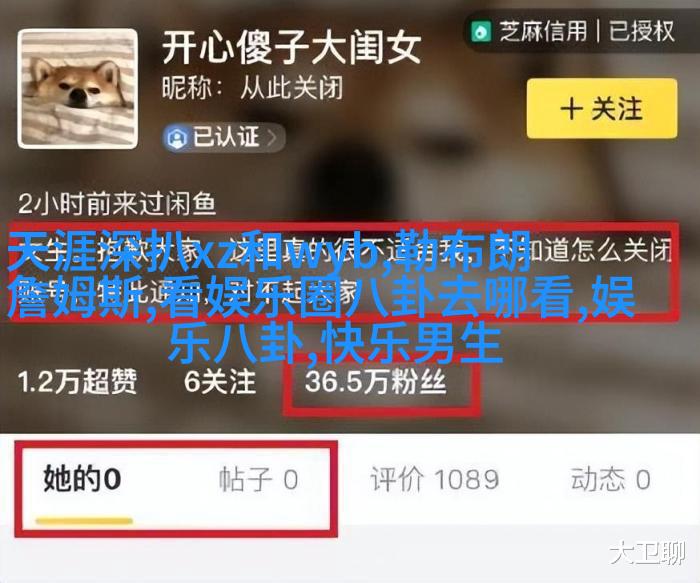
Task: Click the nickname 从此关闭 text
Action: point(291,87)
